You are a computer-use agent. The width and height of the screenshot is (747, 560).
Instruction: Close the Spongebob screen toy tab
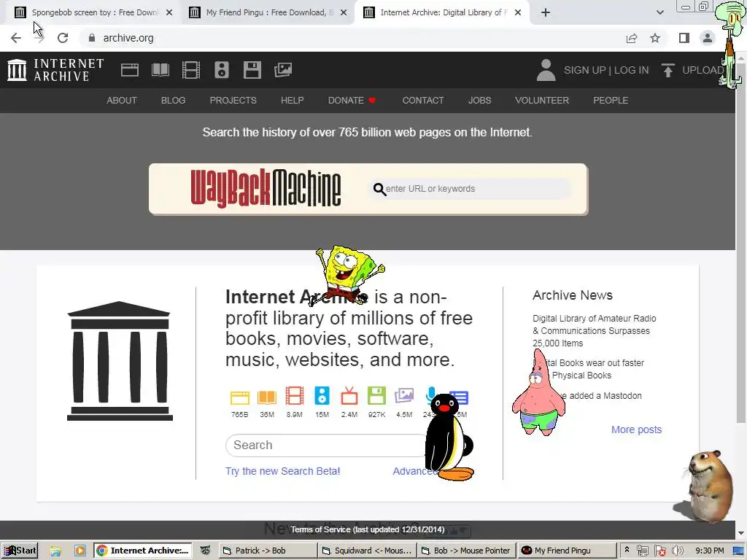click(x=169, y=13)
